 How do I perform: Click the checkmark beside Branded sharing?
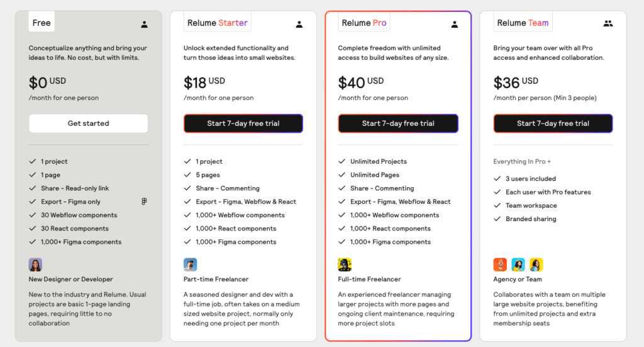[x=497, y=219]
